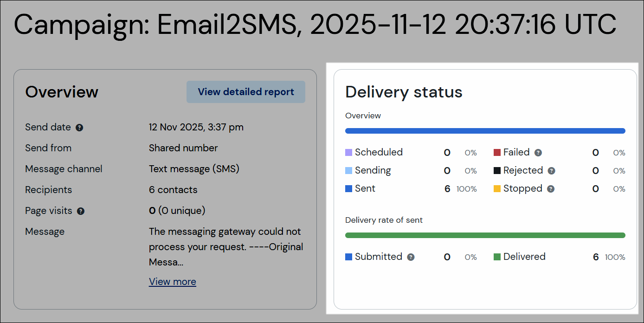This screenshot has width=644, height=323.
Task: Click the Sent blue legend marker
Action: (x=348, y=188)
